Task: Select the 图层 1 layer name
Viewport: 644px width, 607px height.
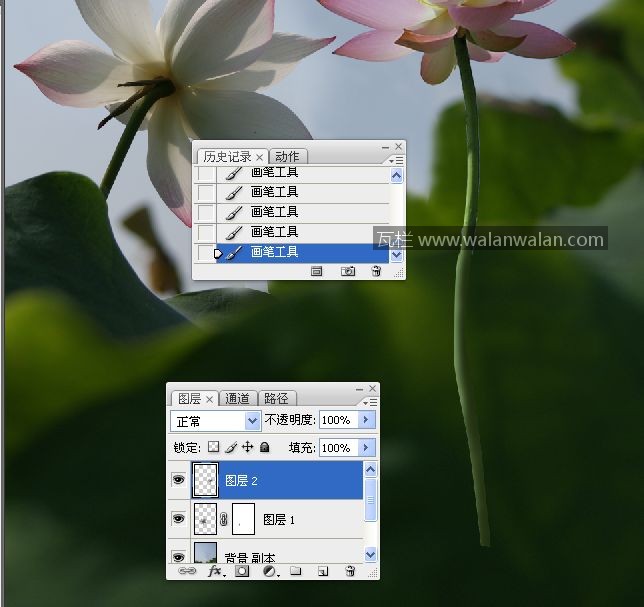Action: [279, 520]
